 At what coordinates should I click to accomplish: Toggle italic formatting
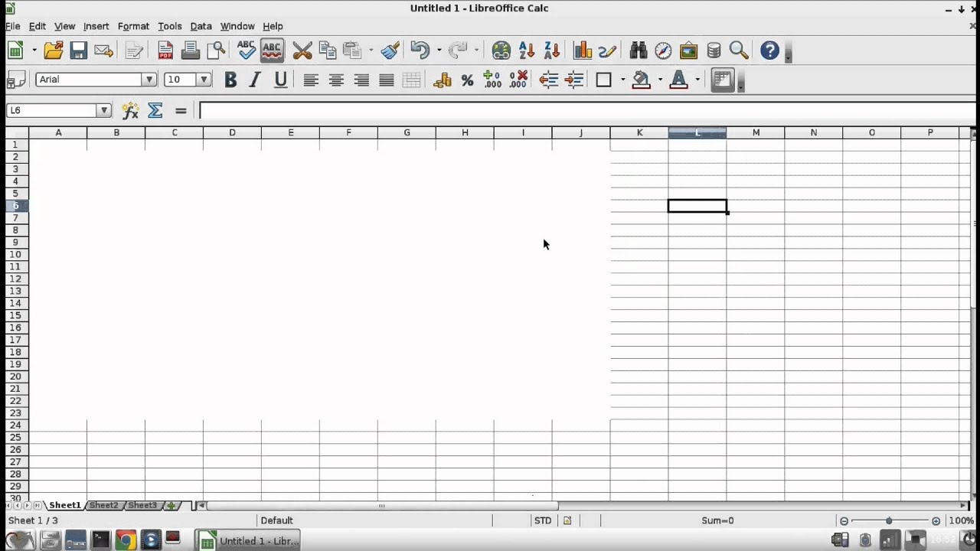pos(255,80)
